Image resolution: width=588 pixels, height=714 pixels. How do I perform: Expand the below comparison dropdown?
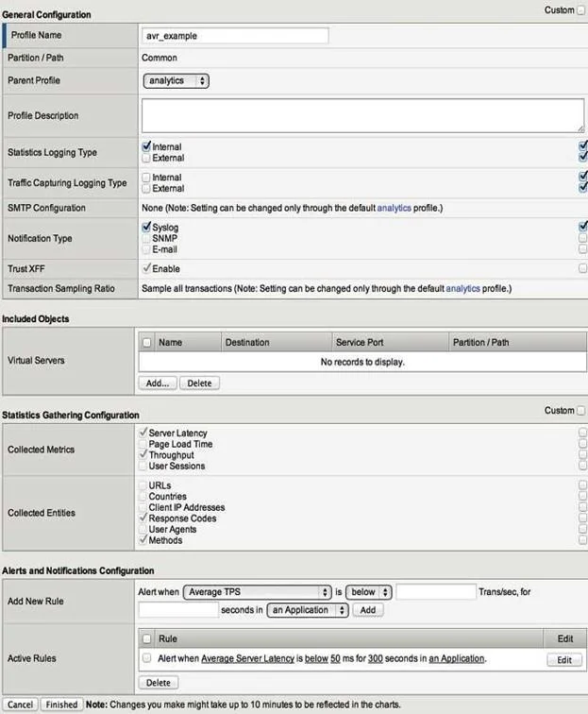coord(369,592)
